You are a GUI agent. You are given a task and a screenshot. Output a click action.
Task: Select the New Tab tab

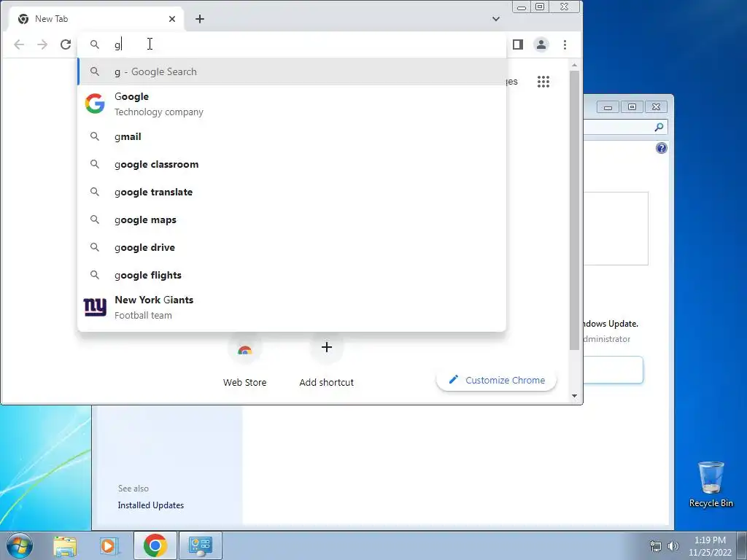(x=97, y=19)
